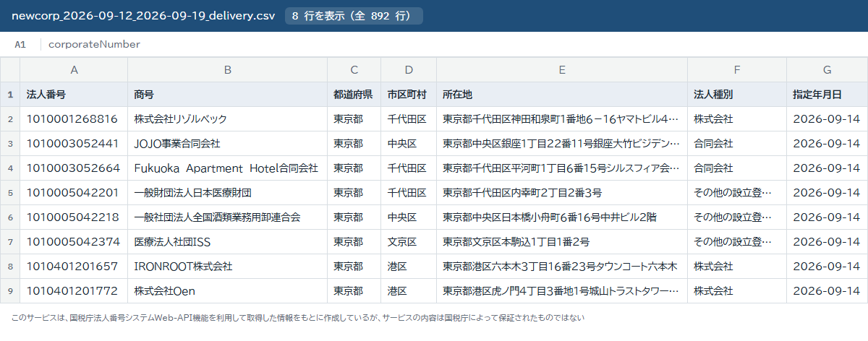Viewport: 868px width, 341px height.
Task: Click the 商号 header cell
Action: pyautogui.click(x=228, y=95)
